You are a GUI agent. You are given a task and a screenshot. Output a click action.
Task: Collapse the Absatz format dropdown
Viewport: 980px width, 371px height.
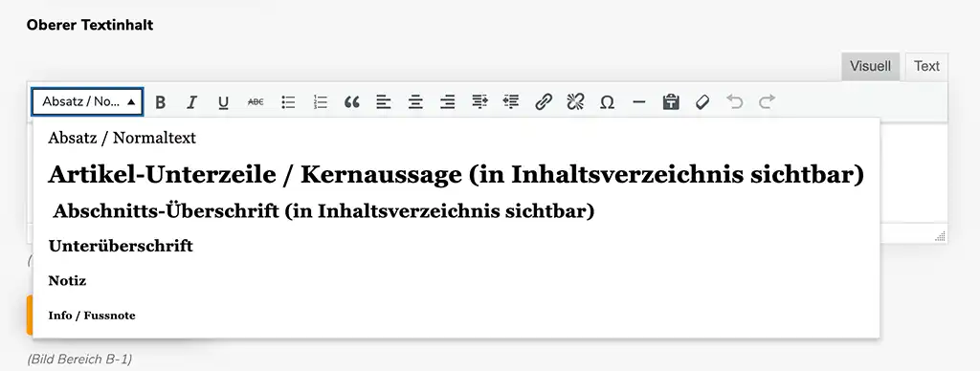(x=87, y=101)
